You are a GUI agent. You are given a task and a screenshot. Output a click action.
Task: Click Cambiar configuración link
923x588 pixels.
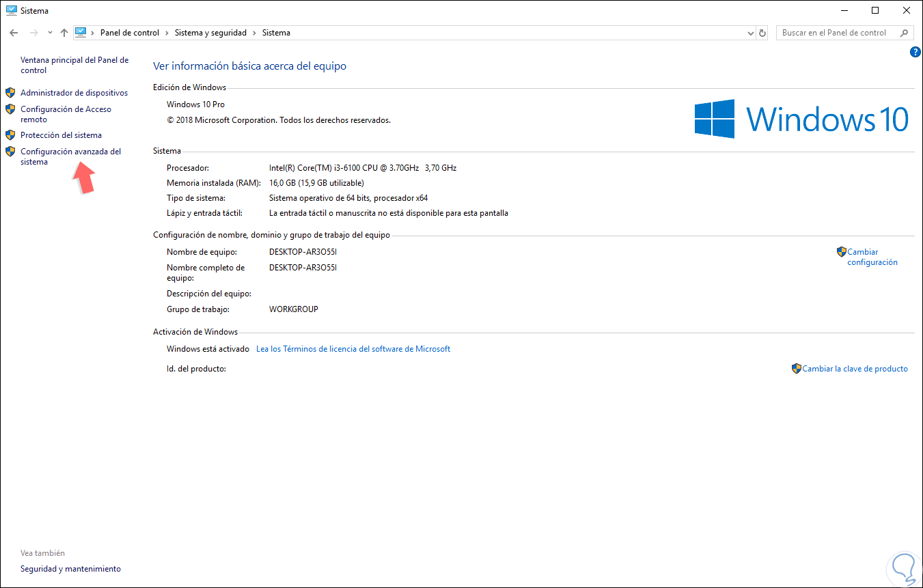(x=872, y=257)
